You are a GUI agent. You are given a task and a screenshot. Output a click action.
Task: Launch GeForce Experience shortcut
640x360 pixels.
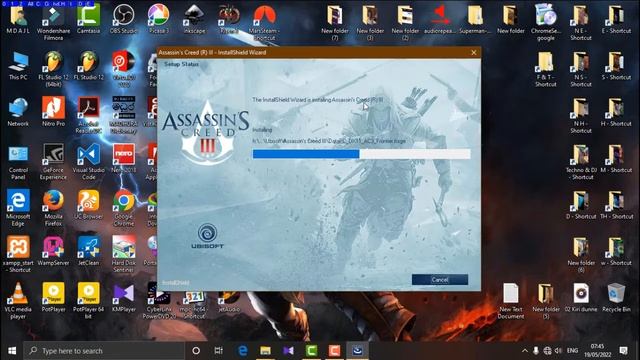(53, 162)
